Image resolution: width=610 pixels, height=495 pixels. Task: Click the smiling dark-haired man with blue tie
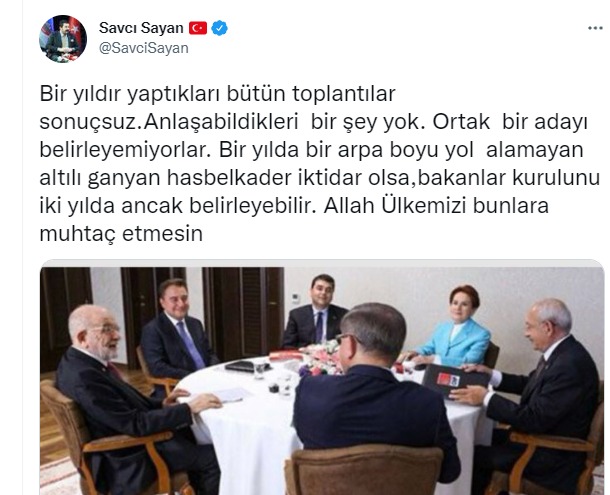coord(316,313)
